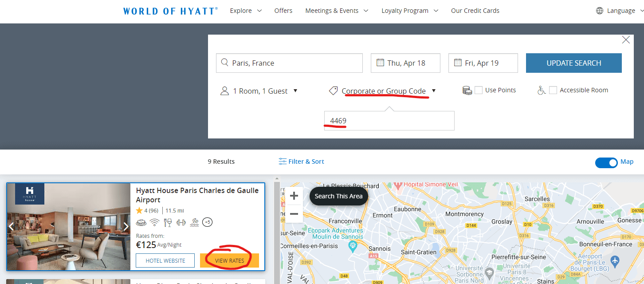Expand additional amenities with the circled 5 icon
Screen dimensions: 644x284
(x=207, y=222)
